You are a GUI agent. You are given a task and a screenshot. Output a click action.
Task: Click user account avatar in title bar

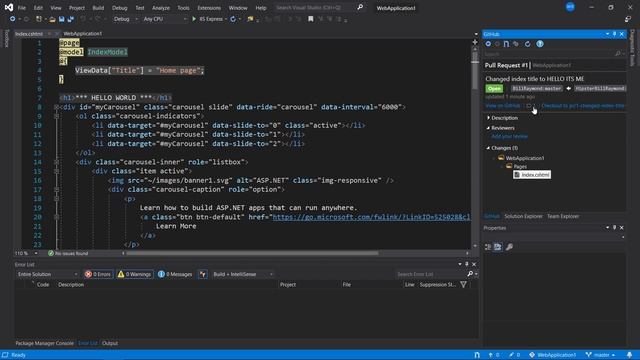click(x=570, y=7)
